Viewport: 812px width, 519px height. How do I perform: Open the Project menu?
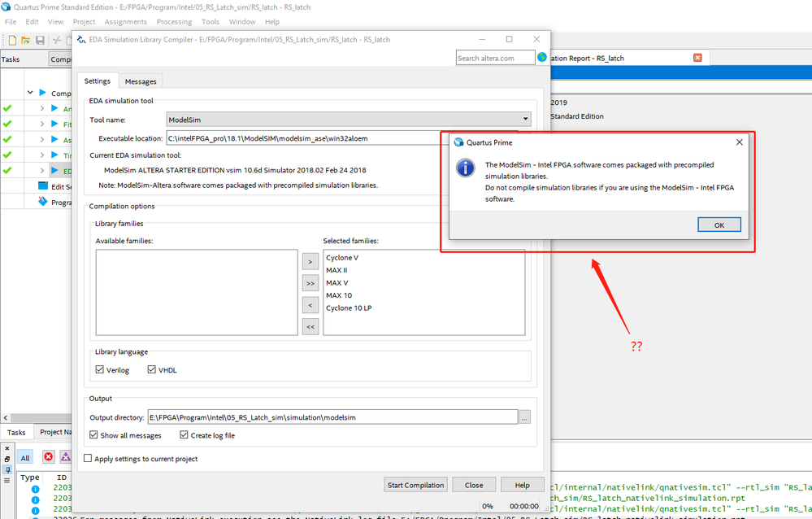pyautogui.click(x=84, y=22)
